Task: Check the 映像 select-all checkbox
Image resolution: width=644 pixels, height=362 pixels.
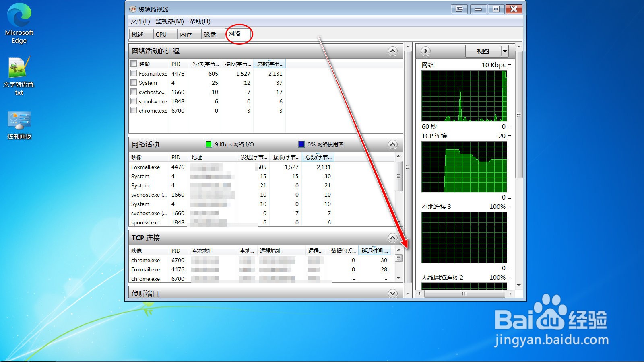Action: pyautogui.click(x=134, y=64)
